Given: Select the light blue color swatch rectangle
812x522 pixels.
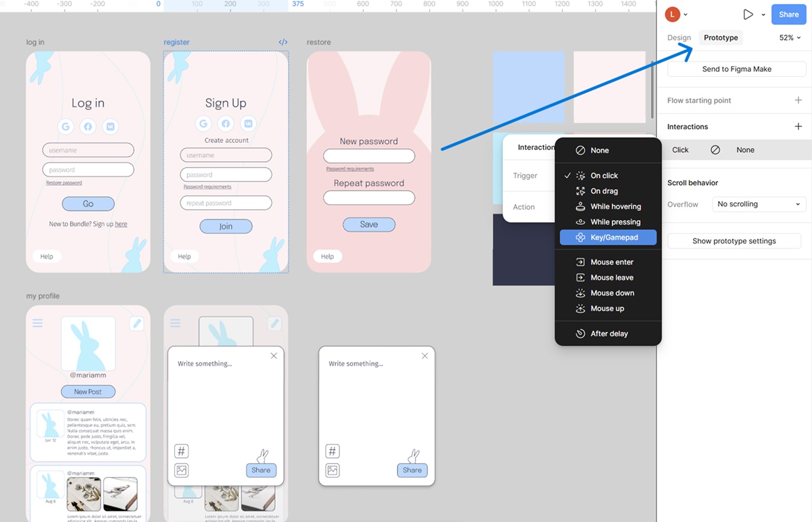Looking at the screenshot, I should (x=528, y=88).
